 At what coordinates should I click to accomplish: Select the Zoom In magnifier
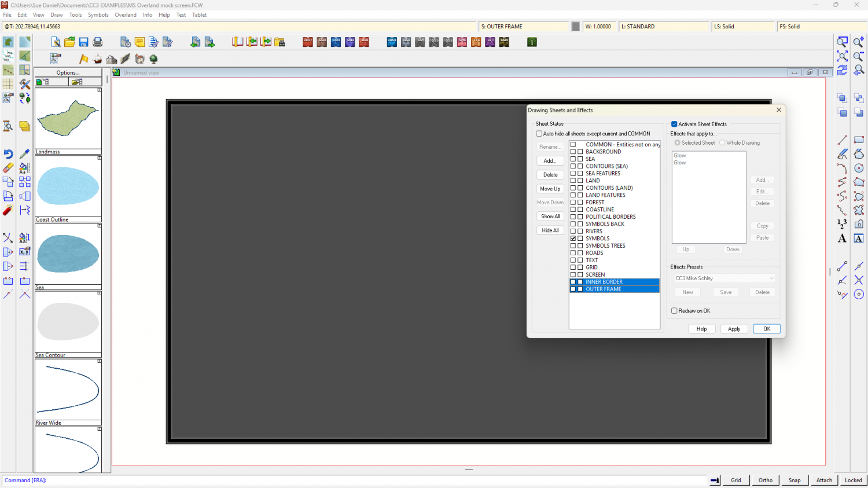tap(859, 42)
